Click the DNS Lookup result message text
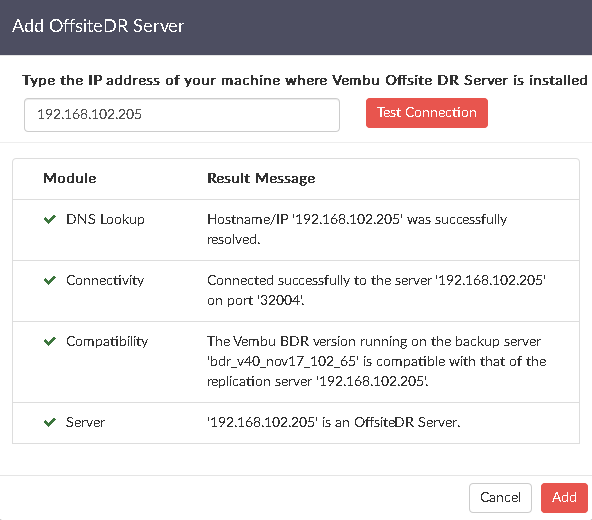Viewport: 592px width, 520px height. click(x=357, y=229)
